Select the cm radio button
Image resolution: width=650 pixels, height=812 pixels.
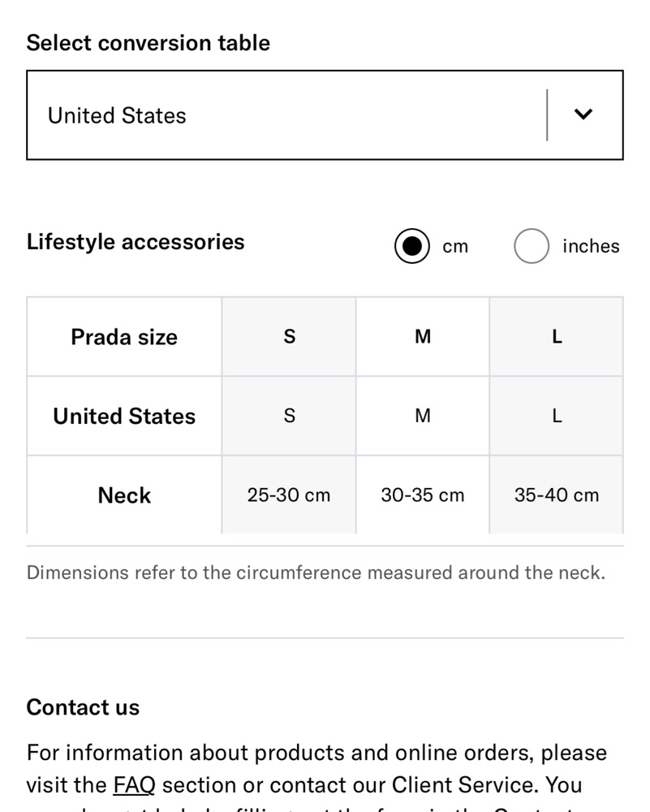(x=412, y=246)
